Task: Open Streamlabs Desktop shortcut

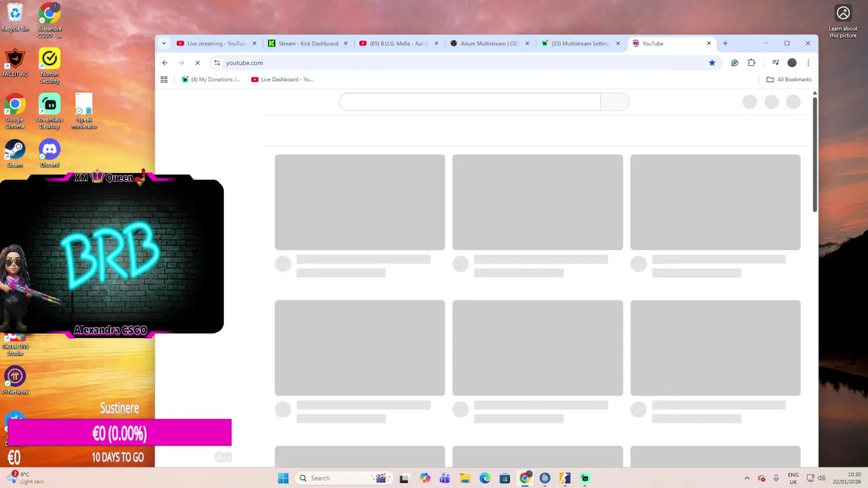Action: point(50,112)
